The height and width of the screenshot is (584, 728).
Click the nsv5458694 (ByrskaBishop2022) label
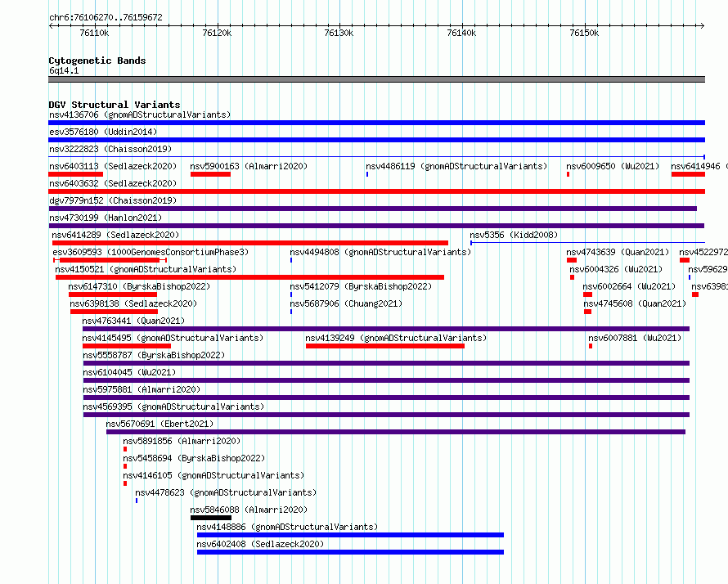(194, 458)
